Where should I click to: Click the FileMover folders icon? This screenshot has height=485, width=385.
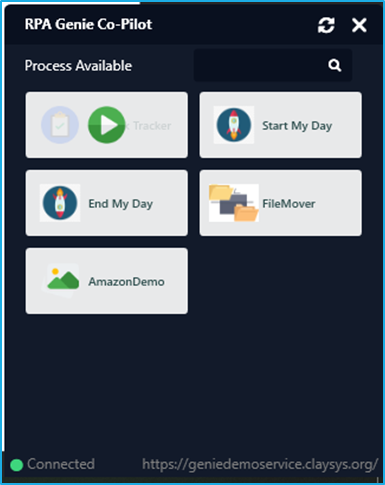(x=234, y=203)
